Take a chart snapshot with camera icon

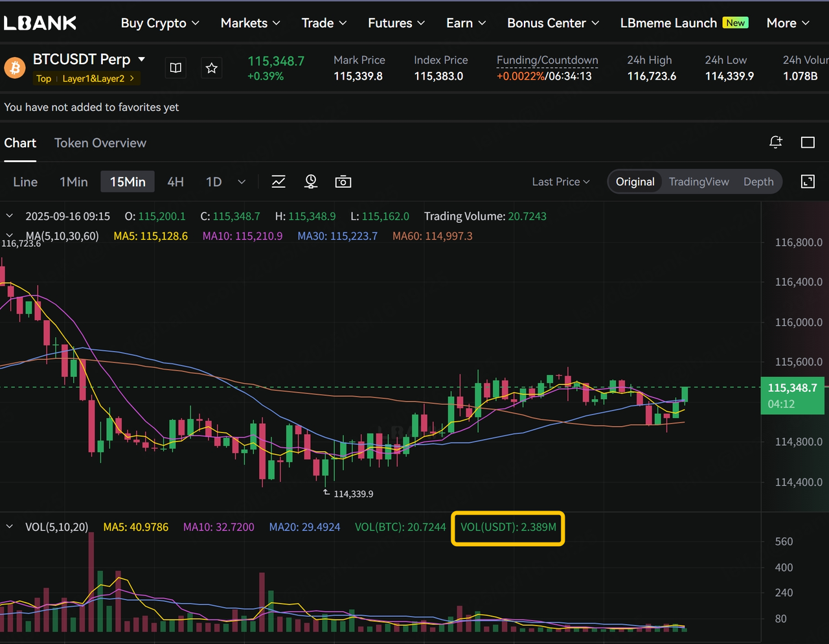[343, 182]
